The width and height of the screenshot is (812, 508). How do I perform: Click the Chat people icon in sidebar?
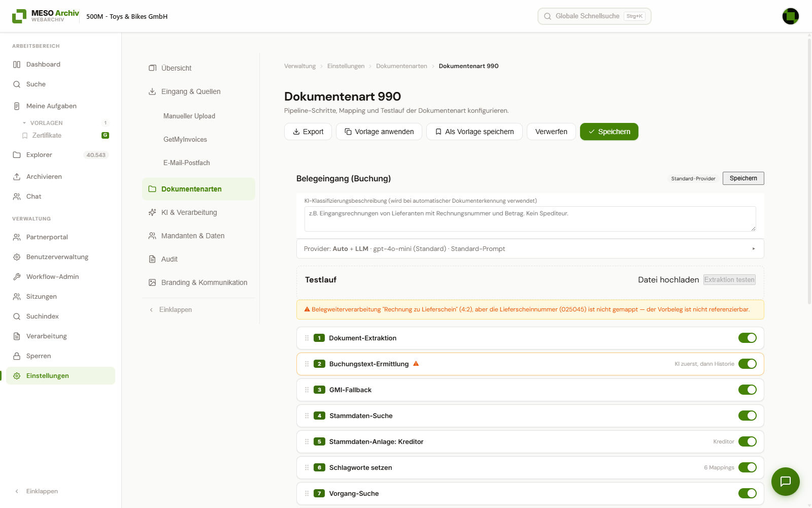tap(17, 197)
